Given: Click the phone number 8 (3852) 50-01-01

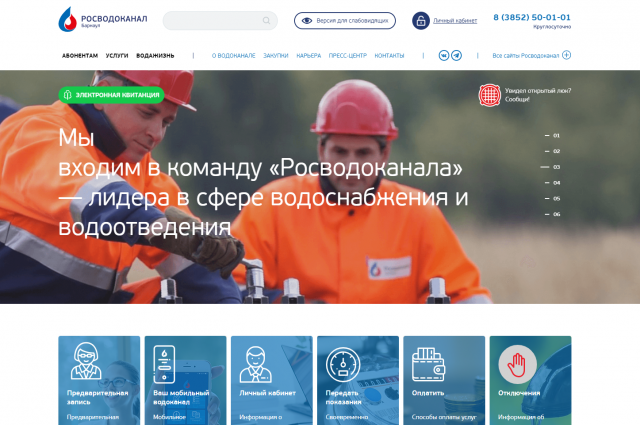Looking at the screenshot, I should point(532,17).
